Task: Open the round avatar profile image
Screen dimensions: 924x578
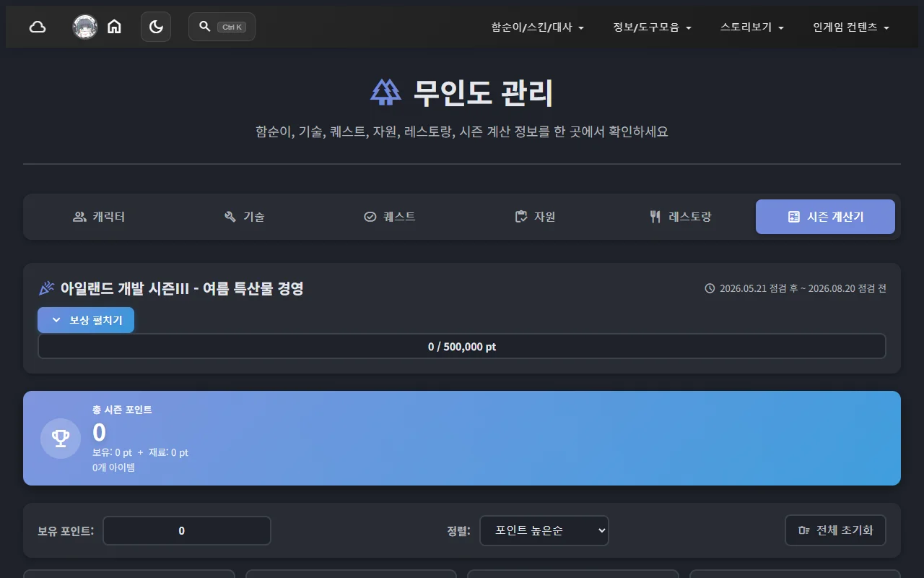Action: click(85, 27)
